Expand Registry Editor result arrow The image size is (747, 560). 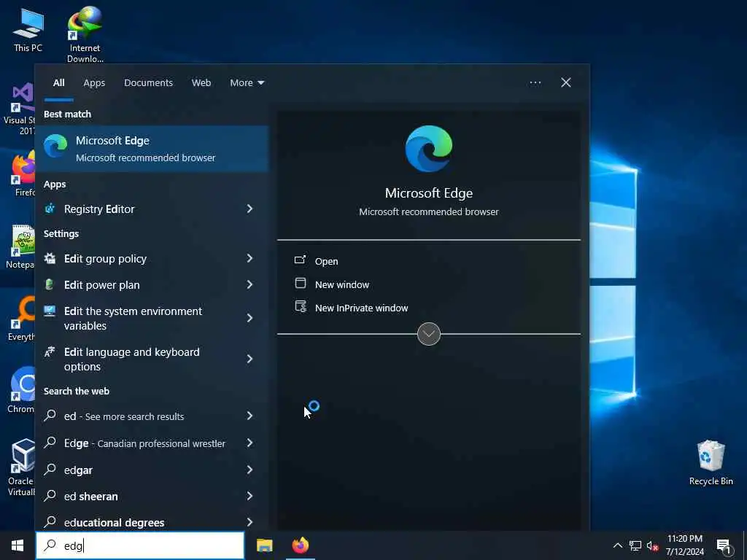pyautogui.click(x=249, y=209)
